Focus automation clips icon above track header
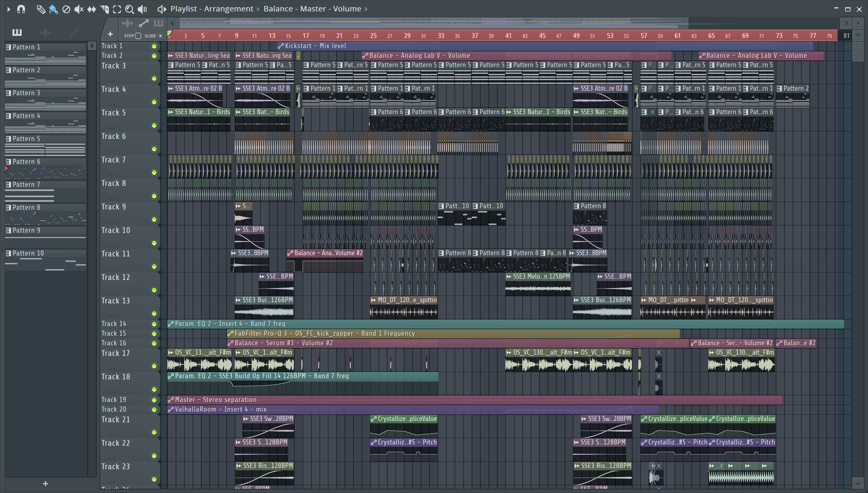Screen dimensions: 868x493 point(143,24)
